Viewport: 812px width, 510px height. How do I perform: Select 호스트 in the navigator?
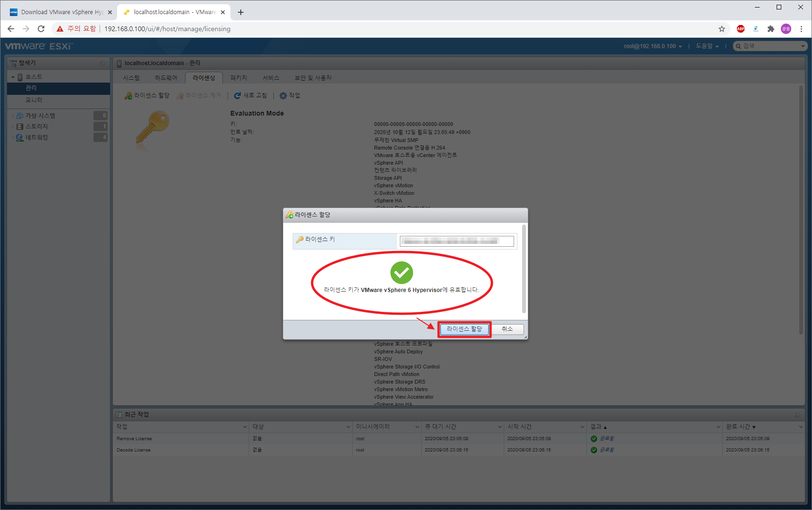coord(34,77)
